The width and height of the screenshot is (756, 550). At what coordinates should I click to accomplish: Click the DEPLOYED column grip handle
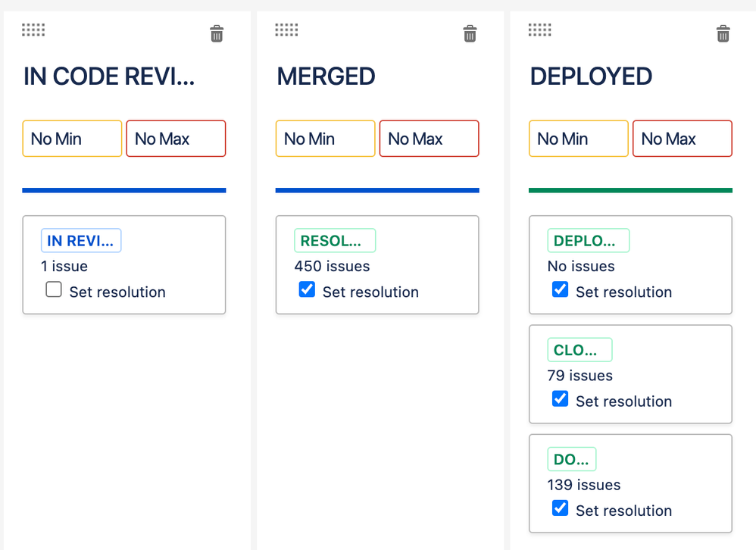click(x=539, y=30)
